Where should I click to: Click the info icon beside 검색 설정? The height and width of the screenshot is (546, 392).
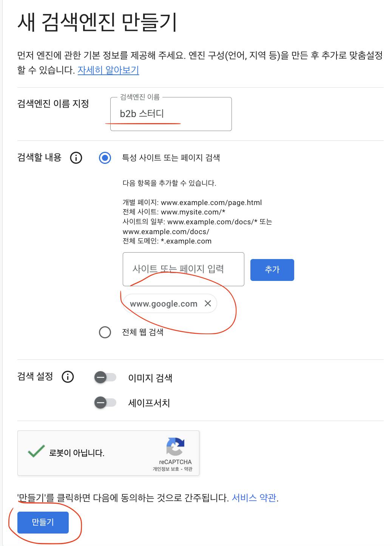click(68, 377)
